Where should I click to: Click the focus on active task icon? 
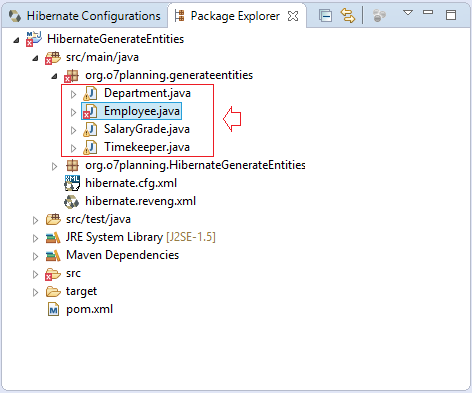379,16
